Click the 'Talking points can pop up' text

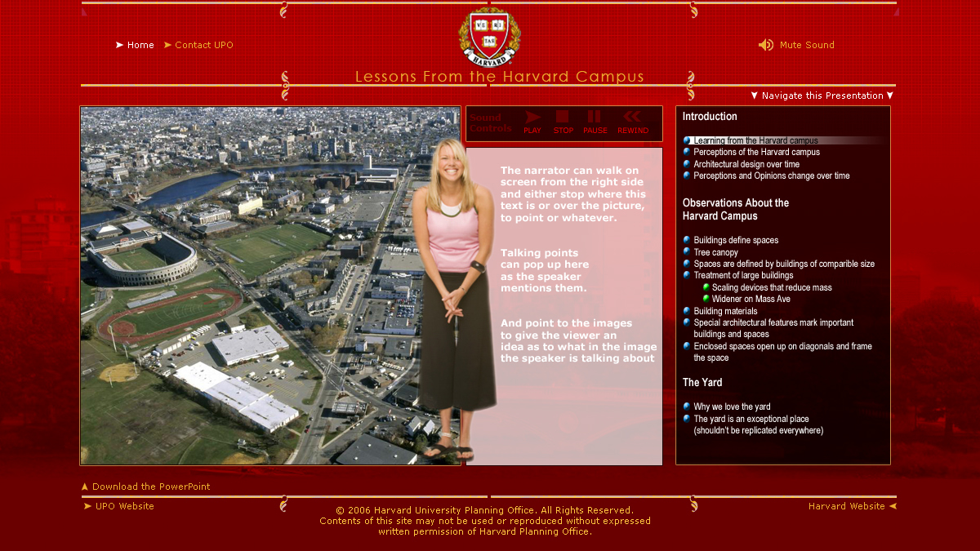click(545, 270)
